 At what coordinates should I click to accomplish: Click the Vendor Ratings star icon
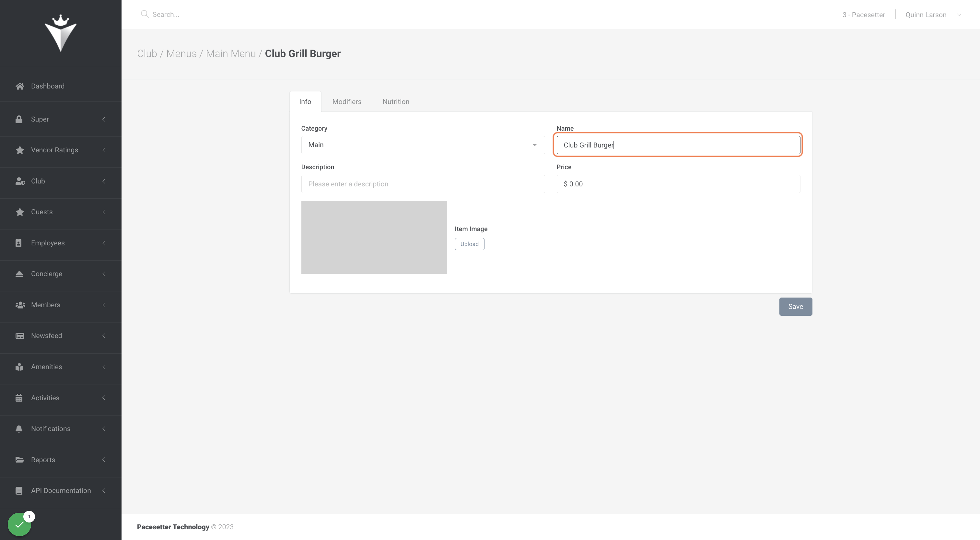pos(20,150)
